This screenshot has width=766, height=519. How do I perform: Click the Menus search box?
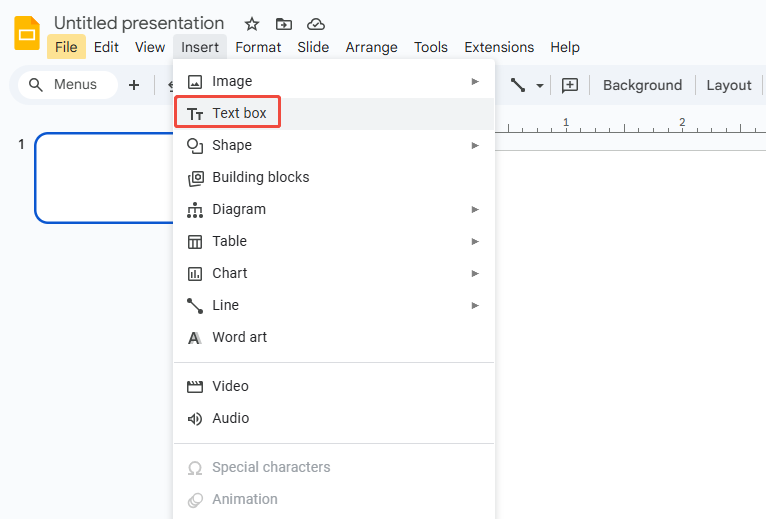[x=68, y=85]
